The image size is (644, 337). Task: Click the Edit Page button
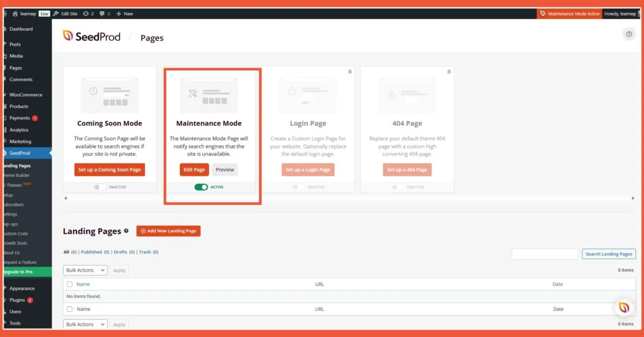click(194, 170)
